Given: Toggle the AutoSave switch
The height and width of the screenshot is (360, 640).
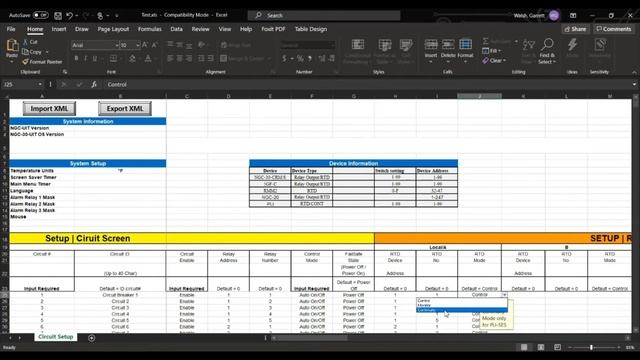Looking at the screenshot, I should pos(41,15).
